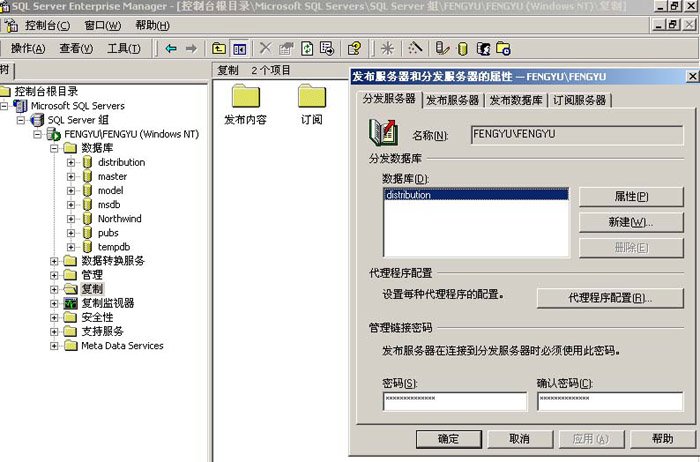700x462 pixels.
Task: Click the New Job folder-clock icon
Action: pos(504,48)
